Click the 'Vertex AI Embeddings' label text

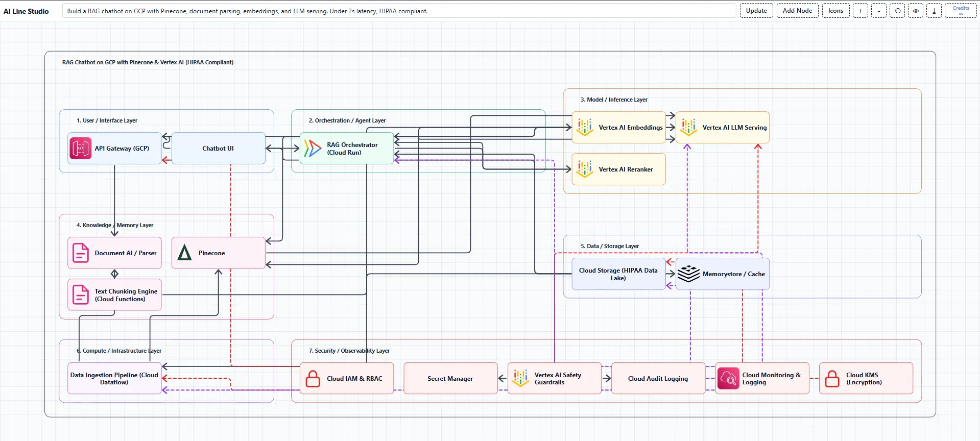(x=631, y=128)
